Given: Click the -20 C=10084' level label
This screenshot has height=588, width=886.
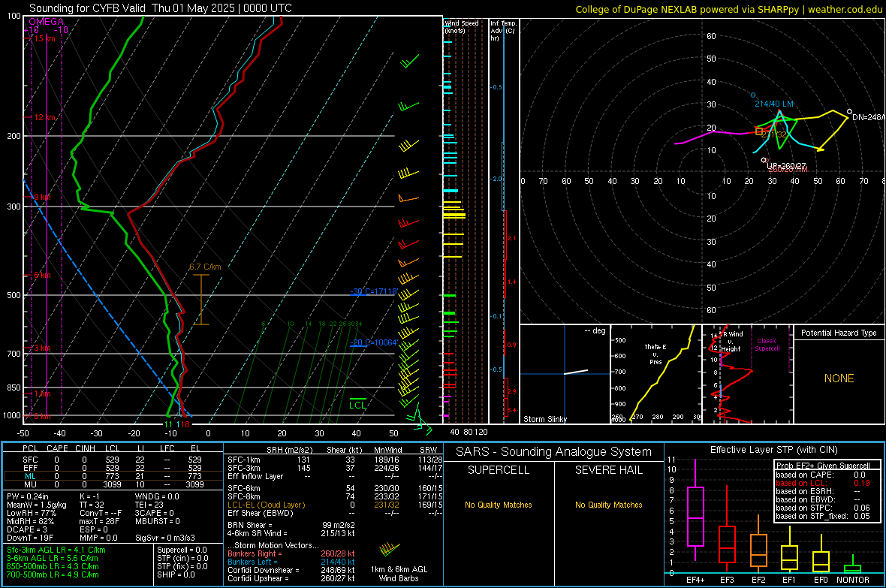Looking at the screenshot, I should 373,342.
